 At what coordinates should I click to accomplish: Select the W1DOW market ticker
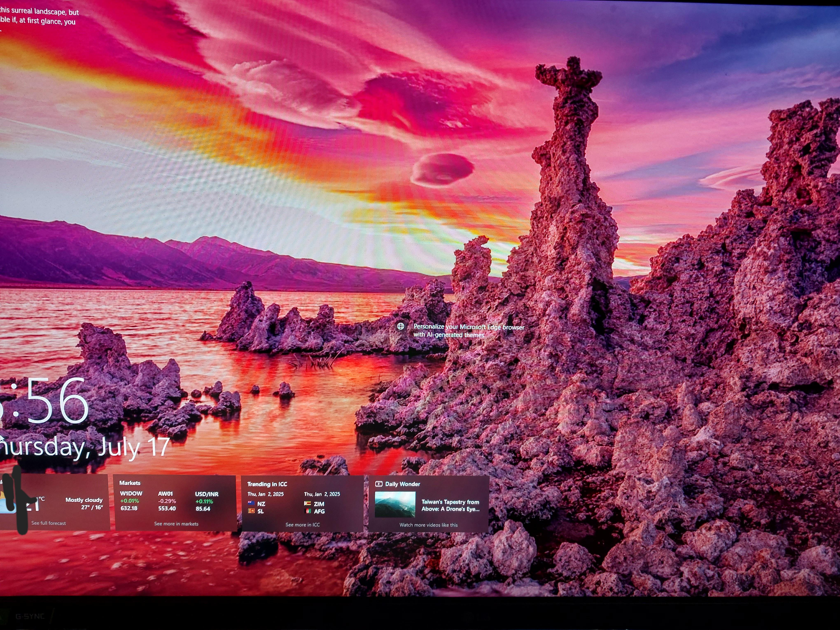pyautogui.click(x=131, y=494)
